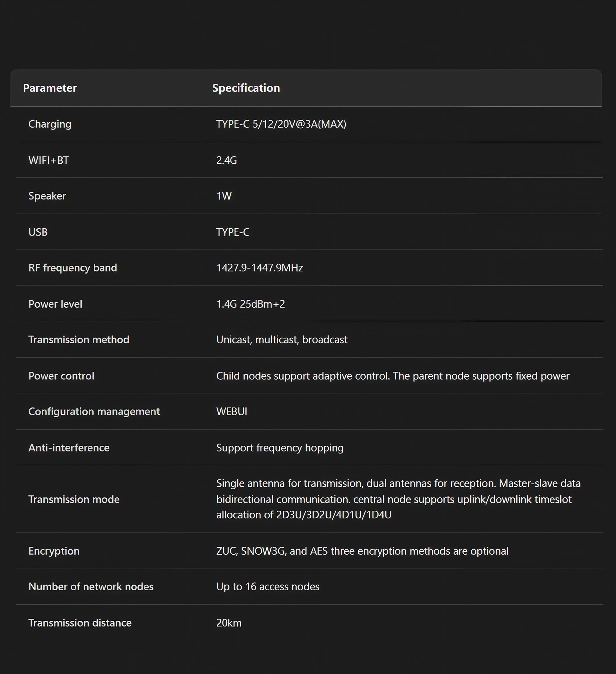Select the WEBUI specification value
Screen dimensions: 616x674
[x=232, y=412]
